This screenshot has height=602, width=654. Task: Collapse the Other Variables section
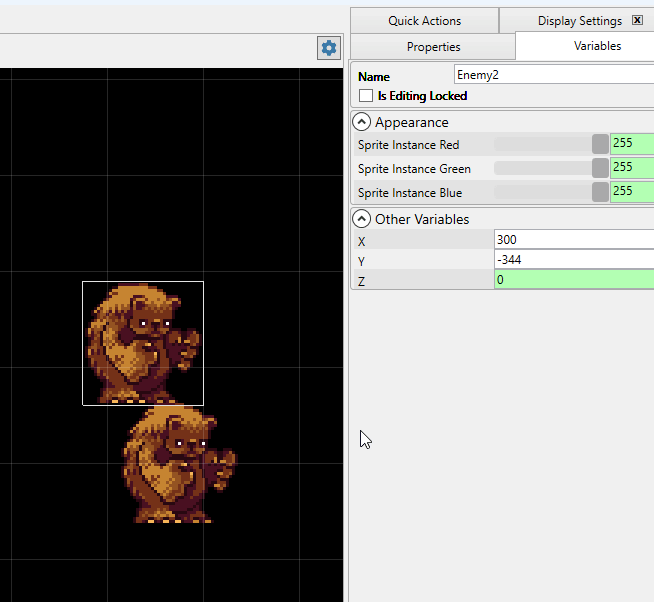(x=362, y=219)
